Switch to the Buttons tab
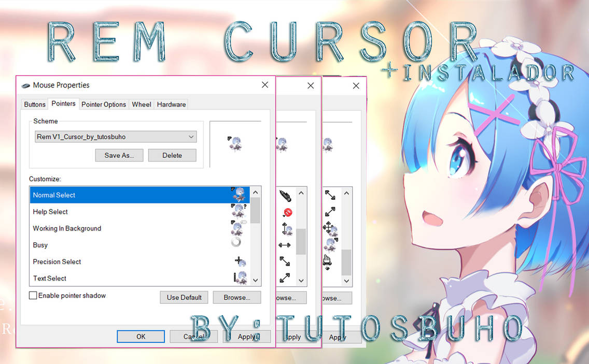Viewport: 589px width, 364px height. pos(35,104)
